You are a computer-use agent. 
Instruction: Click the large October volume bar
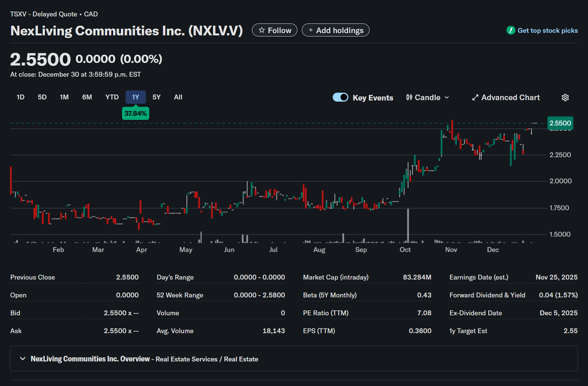(x=408, y=226)
